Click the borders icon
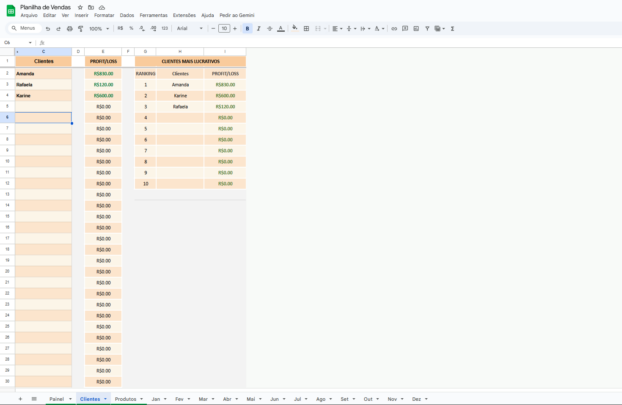Image resolution: width=622 pixels, height=405 pixels. pos(306,29)
